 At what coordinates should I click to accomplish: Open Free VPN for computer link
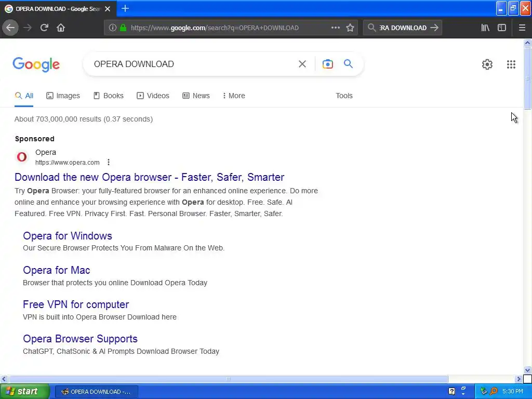(76, 304)
